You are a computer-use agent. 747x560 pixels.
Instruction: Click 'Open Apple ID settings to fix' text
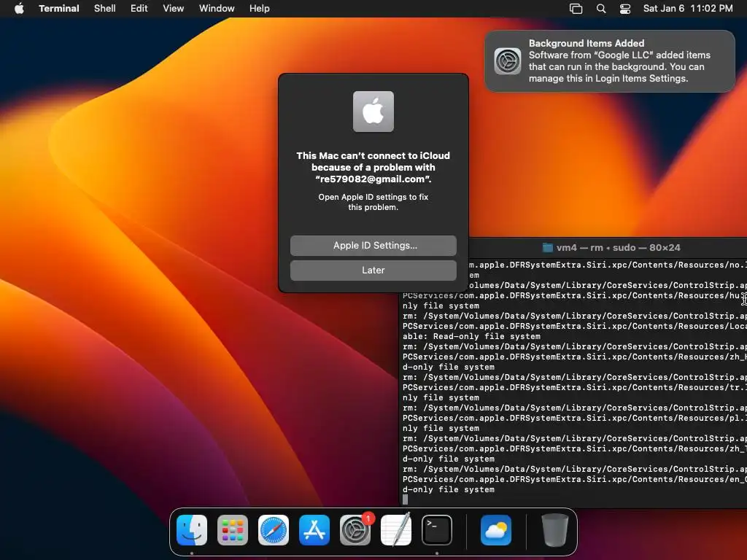pyautogui.click(x=373, y=197)
